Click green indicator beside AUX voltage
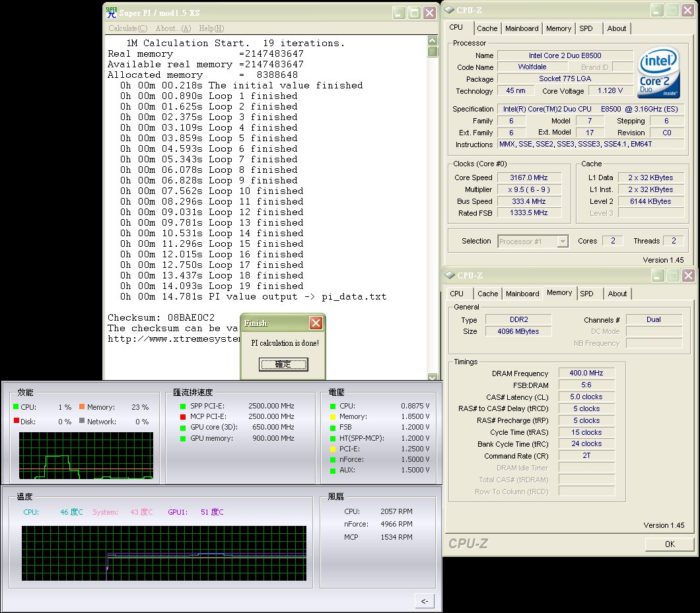The height and width of the screenshot is (613, 700). [x=333, y=470]
